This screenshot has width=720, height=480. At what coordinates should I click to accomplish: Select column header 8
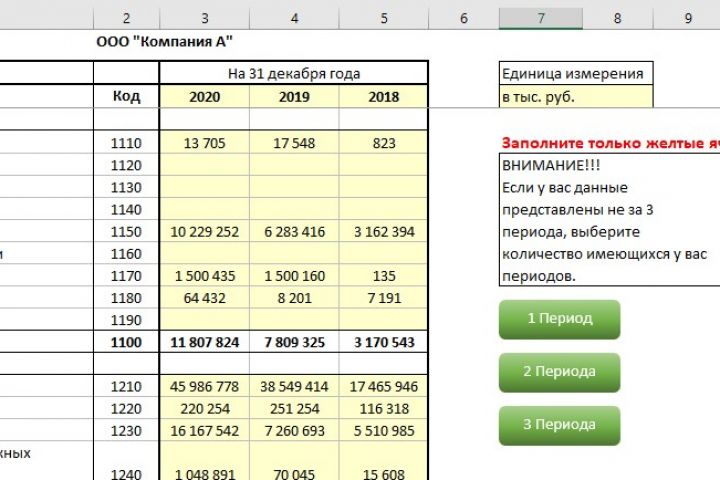(x=618, y=18)
